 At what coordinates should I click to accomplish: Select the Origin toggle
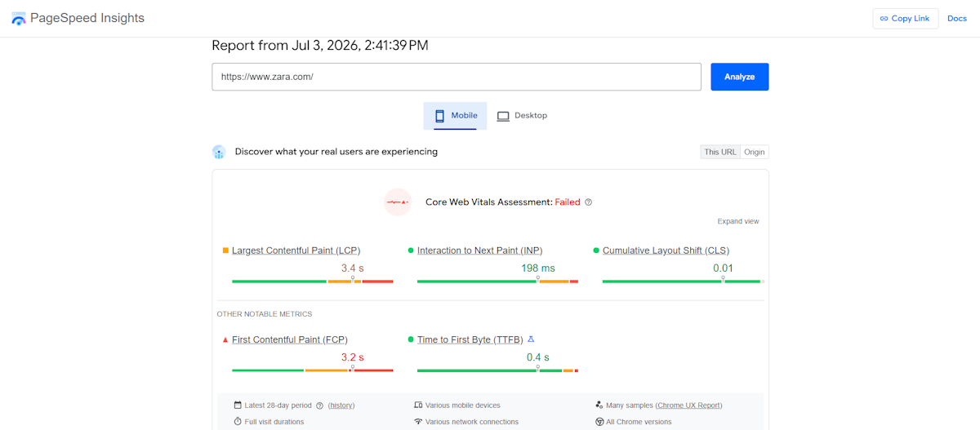coord(755,152)
